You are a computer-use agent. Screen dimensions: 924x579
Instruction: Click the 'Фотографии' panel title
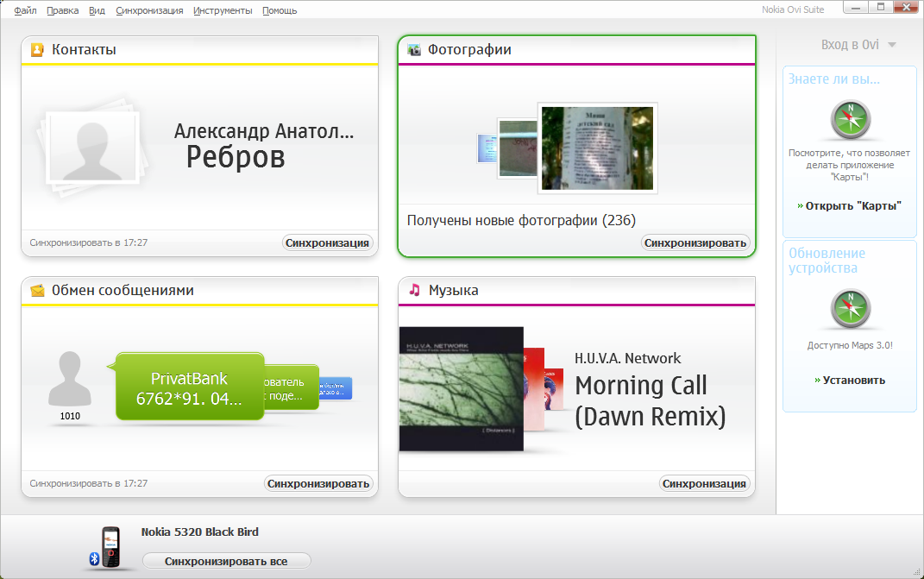coord(469,49)
